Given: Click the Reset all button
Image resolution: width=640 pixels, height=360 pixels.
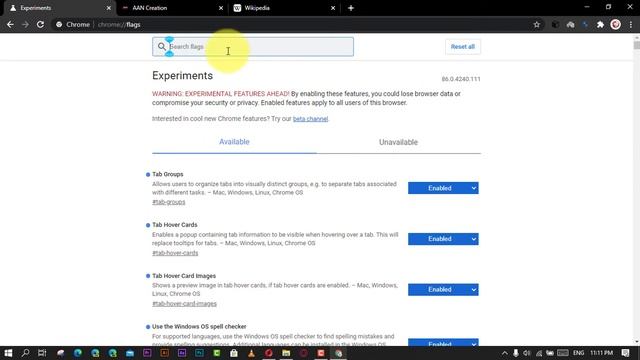Looking at the screenshot, I should pos(462,47).
